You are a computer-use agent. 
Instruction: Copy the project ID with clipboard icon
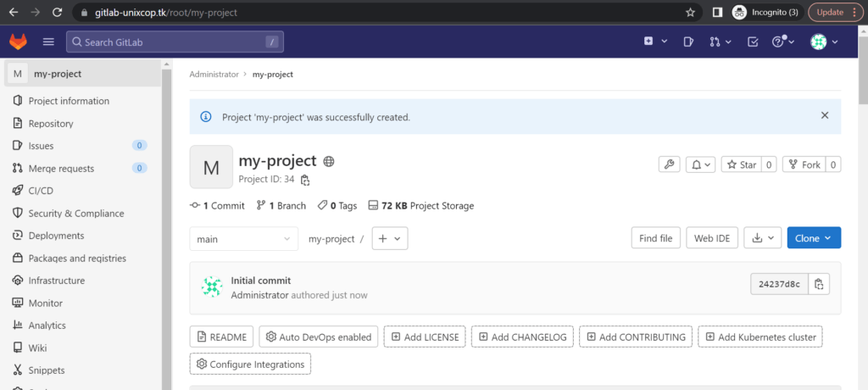(305, 180)
